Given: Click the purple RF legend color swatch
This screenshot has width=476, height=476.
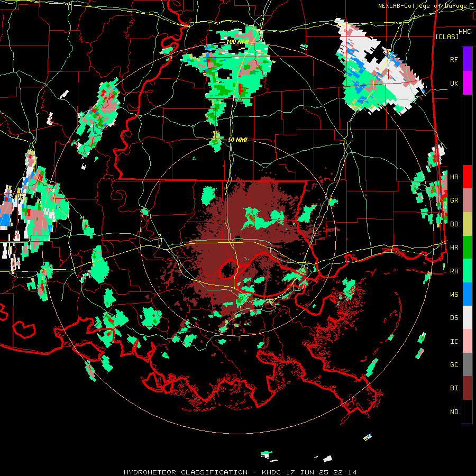Looking at the screenshot, I should [467, 59].
